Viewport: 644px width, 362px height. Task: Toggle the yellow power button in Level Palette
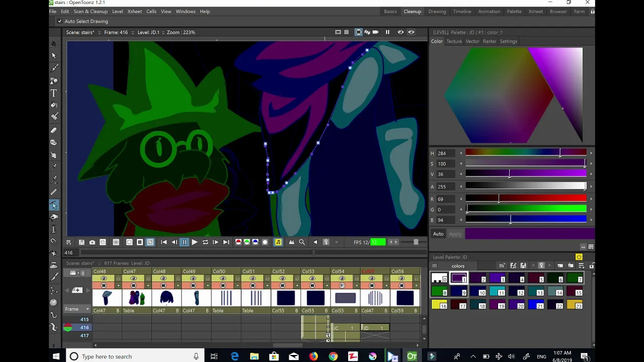(x=579, y=257)
